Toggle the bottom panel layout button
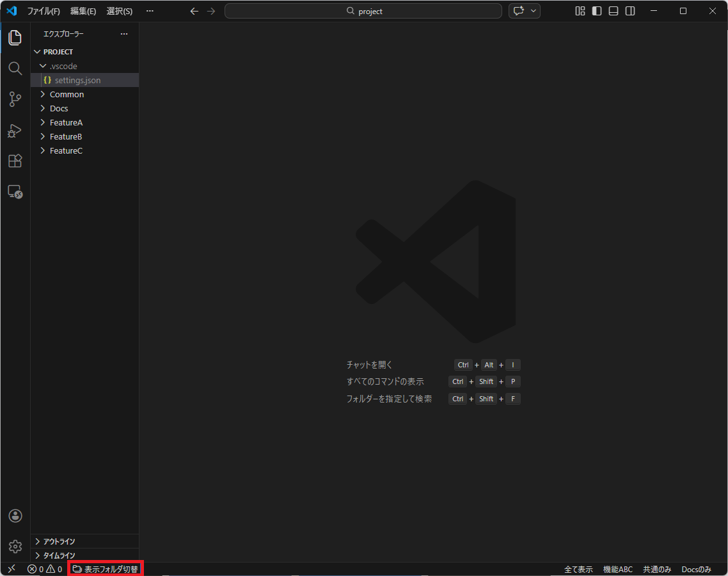 pos(613,11)
